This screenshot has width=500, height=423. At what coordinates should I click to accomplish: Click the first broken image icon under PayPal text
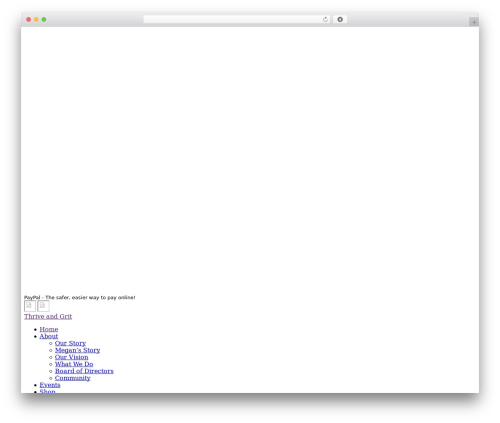point(30,306)
